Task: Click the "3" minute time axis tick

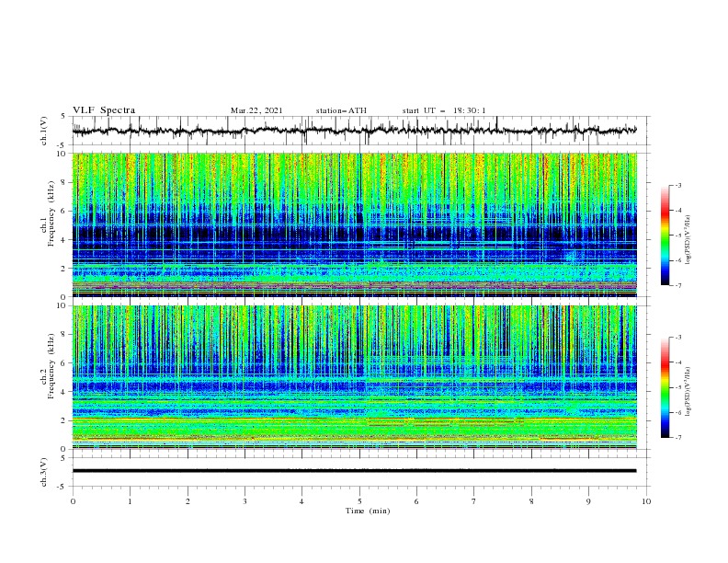Action: tap(245, 501)
